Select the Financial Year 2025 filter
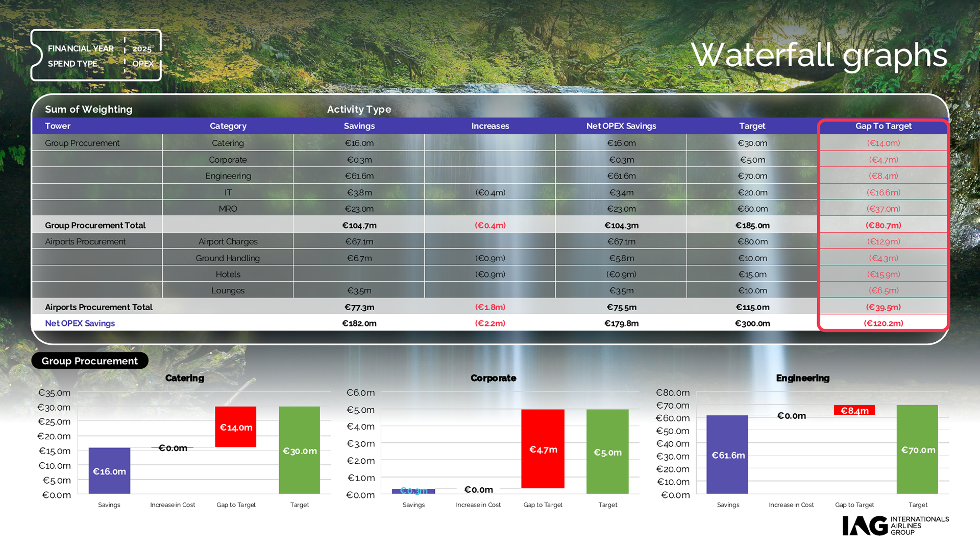 coord(142,49)
